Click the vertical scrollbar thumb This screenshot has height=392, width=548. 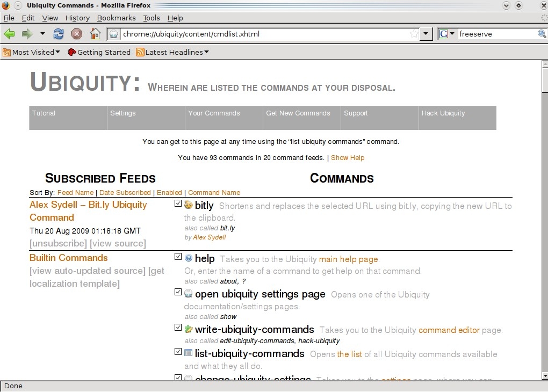[x=544, y=80]
